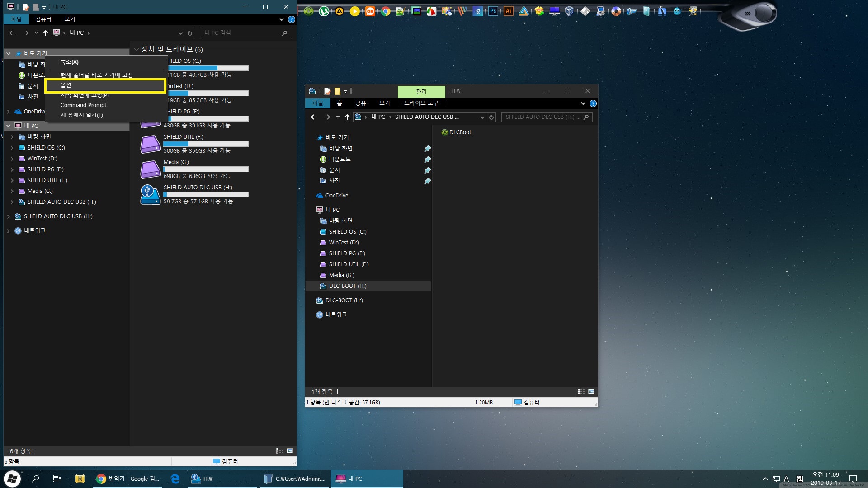Switch H:\ window to details view
This screenshot has height=488, width=868.
581,391
